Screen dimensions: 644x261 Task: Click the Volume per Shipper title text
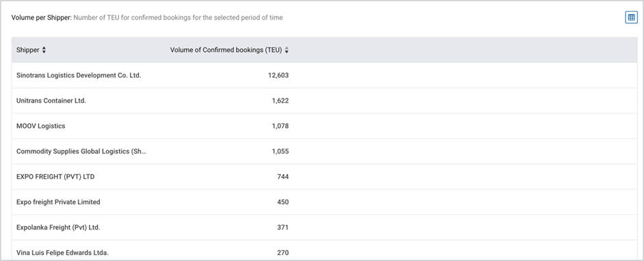click(x=42, y=18)
